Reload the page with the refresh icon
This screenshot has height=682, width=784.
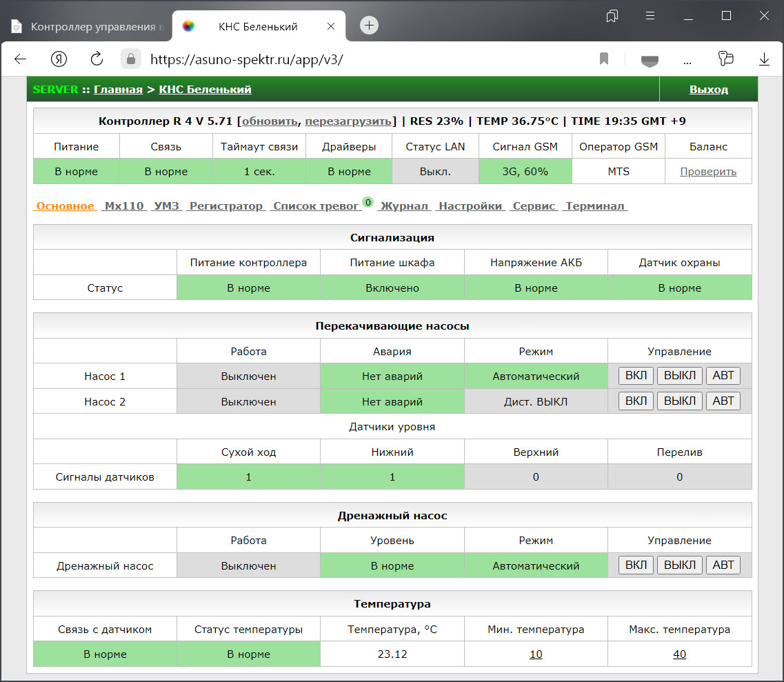tap(97, 59)
